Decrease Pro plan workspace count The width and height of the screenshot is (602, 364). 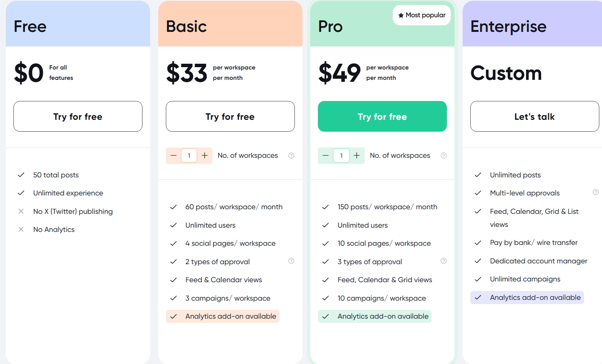[x=326, y=156]
